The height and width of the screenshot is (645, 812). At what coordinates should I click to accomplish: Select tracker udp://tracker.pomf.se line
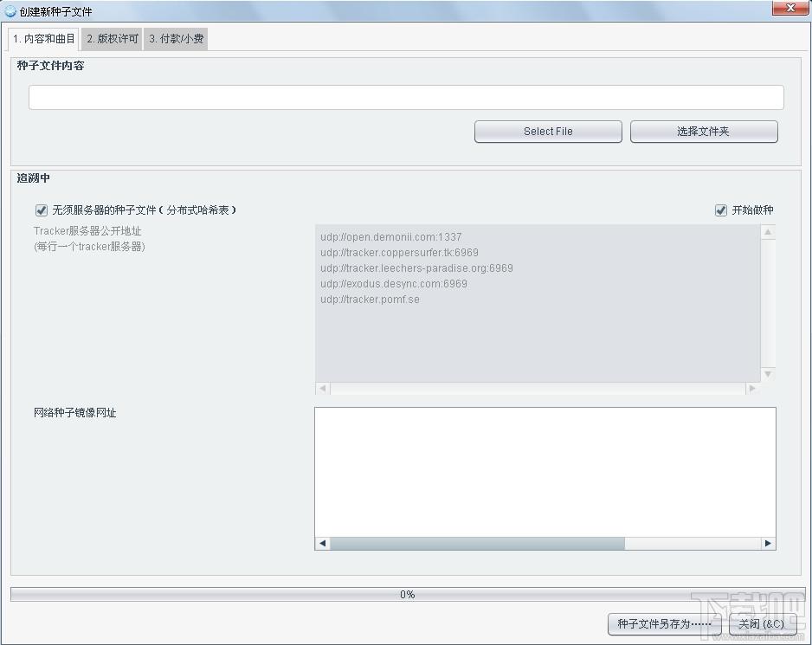pos(370,299)
